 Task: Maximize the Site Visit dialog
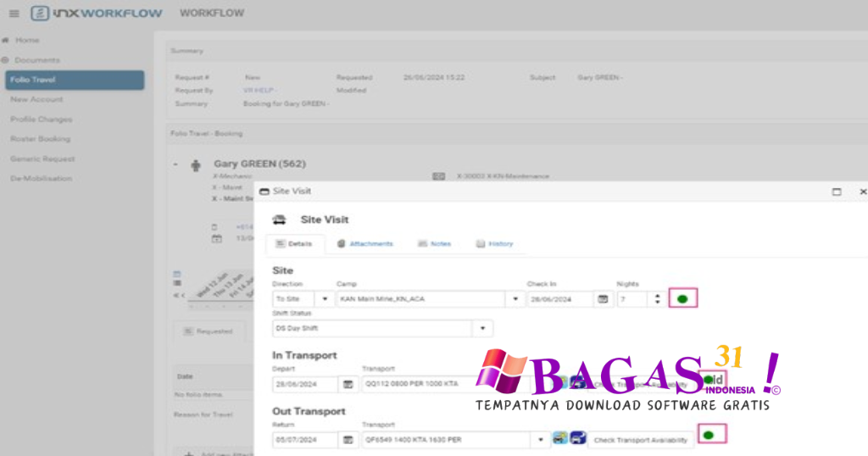click(x=837, y=192)
